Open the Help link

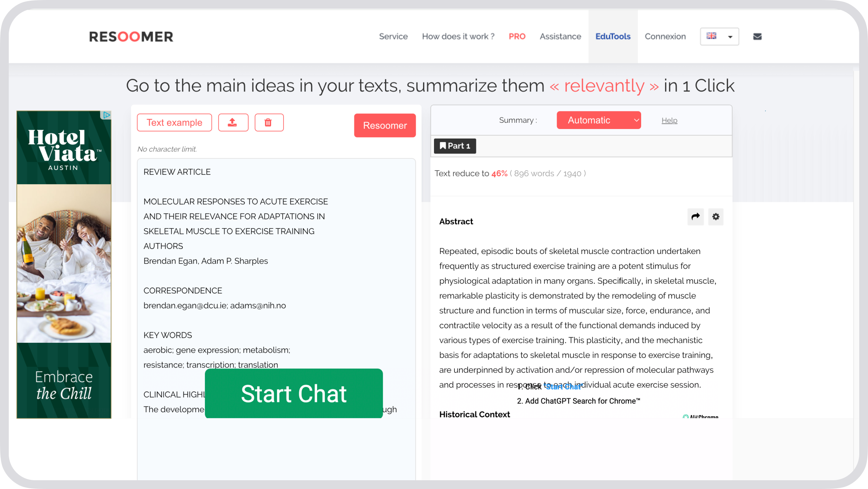pyautogui.click(x=669, y=120)
